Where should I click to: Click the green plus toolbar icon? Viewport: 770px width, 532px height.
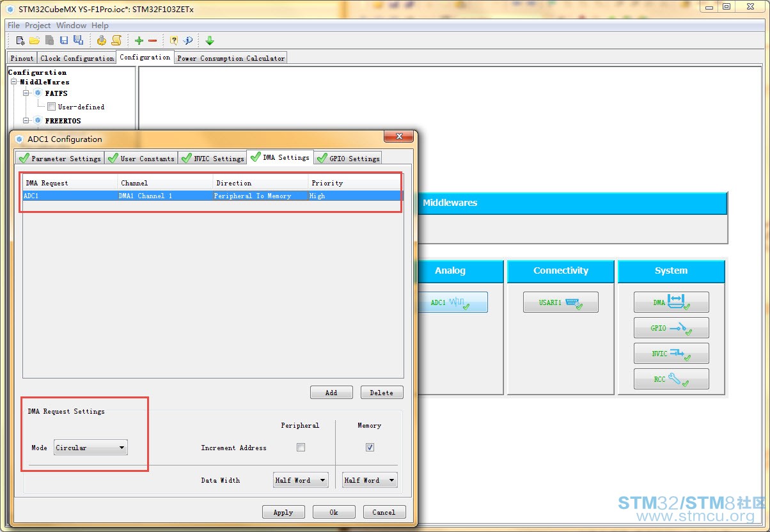[x=139, y=40]
